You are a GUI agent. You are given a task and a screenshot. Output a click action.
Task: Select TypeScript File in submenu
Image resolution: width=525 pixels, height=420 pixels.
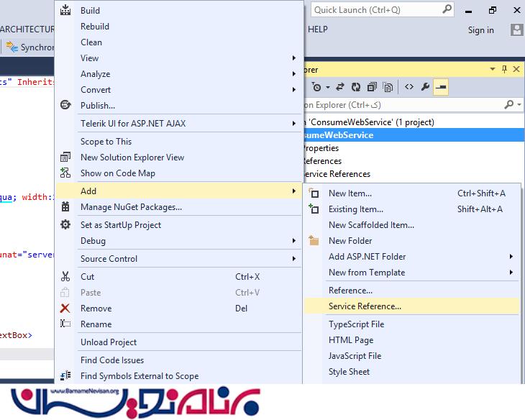(412, 324)
